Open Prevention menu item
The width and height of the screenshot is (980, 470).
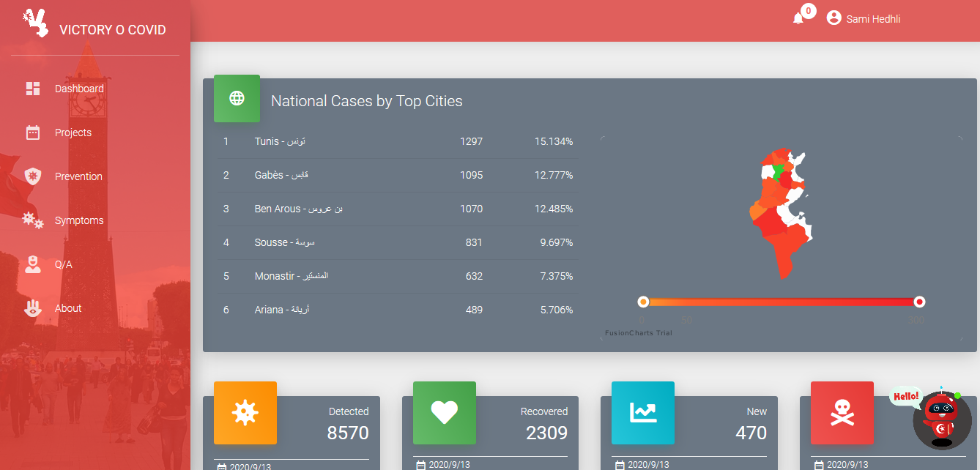pyautogui.click(x=95, y=176)
